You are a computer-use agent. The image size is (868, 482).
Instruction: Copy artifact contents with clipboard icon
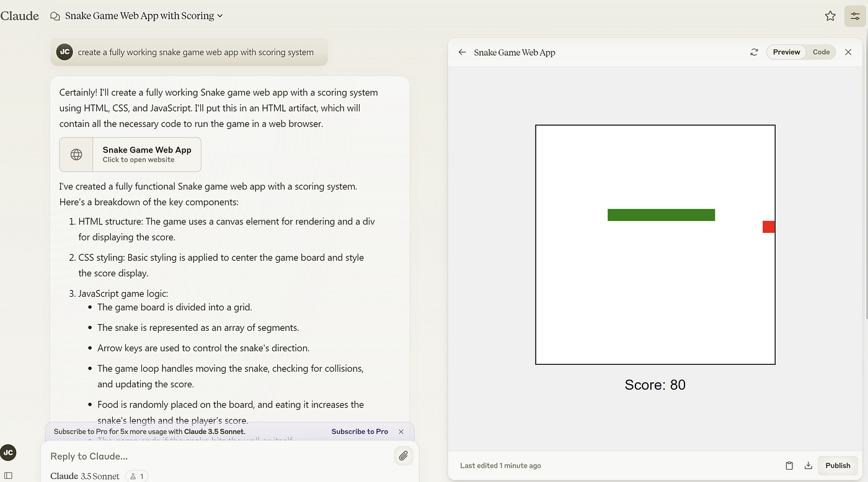(789, 466)
